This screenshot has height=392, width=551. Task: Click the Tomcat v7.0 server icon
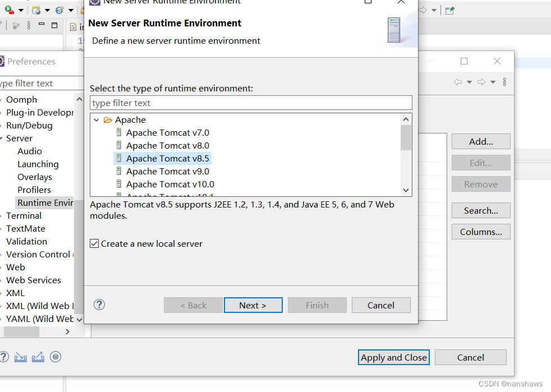pos(119,133)
